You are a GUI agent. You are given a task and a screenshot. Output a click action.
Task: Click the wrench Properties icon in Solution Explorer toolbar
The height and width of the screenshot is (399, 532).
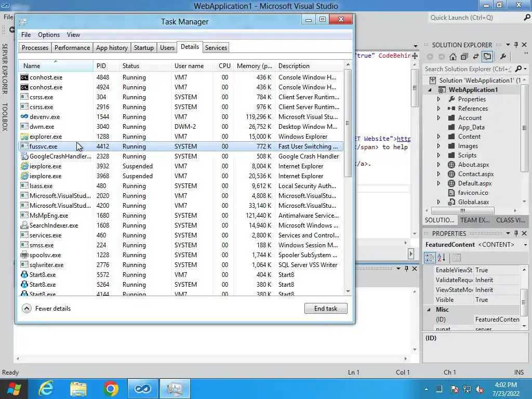(x=503, y=57)
